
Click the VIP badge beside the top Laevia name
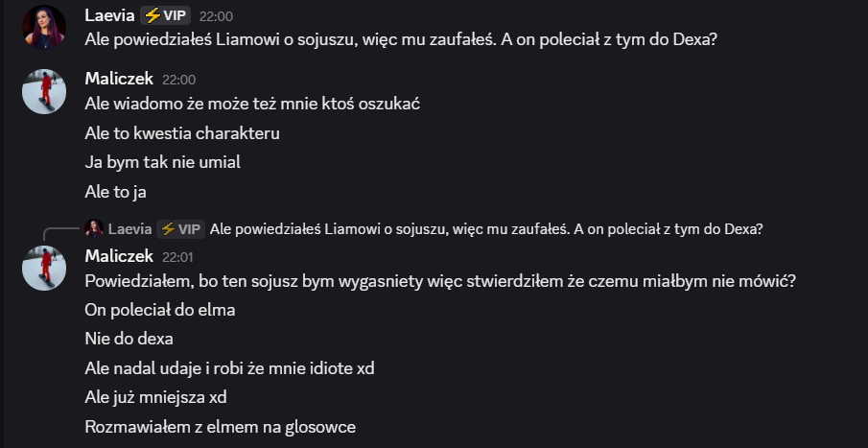[166, 15]
